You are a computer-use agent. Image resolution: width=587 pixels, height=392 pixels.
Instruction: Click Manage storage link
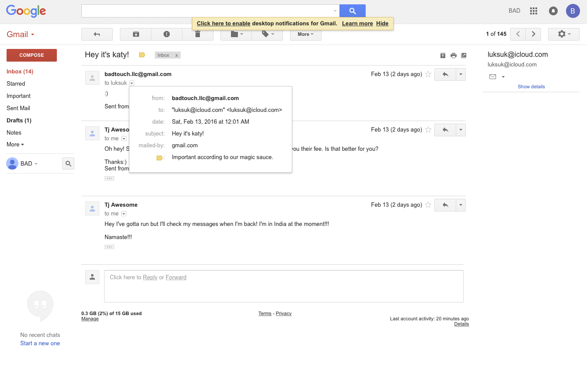(x=90, y=319)
